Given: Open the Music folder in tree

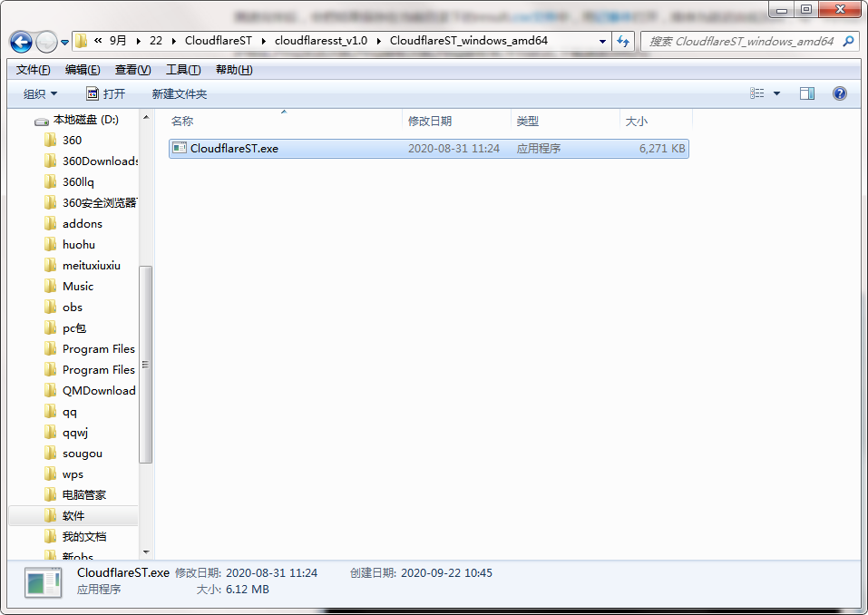Looking at the screenshot, I should (69, 287).
